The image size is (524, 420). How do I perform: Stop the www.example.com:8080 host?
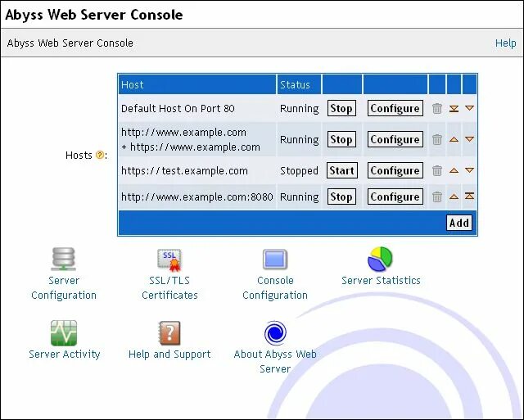tap(341, 196)
